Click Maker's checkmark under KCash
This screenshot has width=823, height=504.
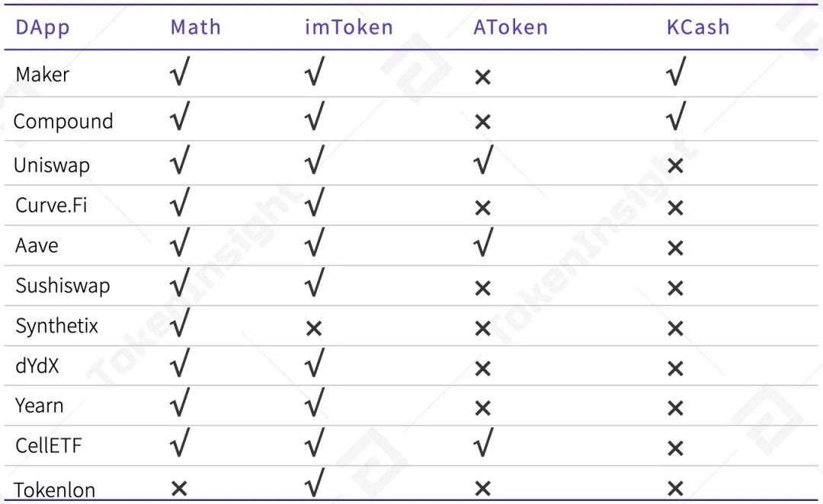(675, 72)
